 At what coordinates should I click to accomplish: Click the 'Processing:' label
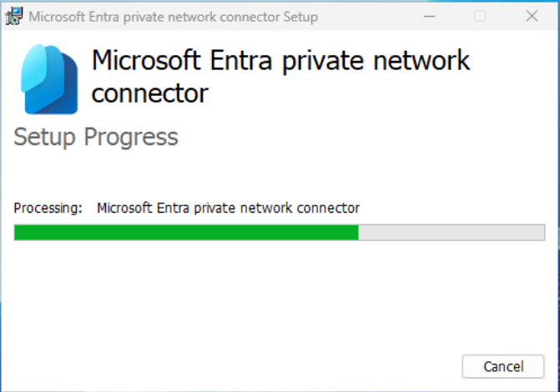(x=48, y=208)
